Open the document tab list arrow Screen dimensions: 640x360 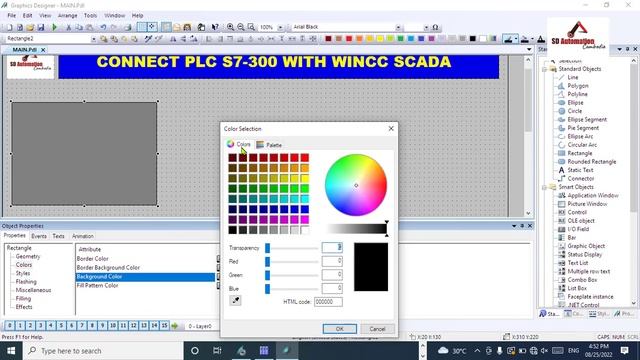click(x=529, y=49)
